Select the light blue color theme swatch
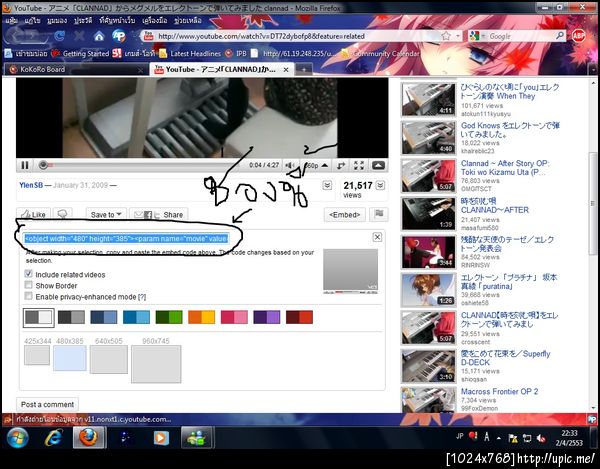The width and height of the screenshot is (600, 469). (136, 318)
